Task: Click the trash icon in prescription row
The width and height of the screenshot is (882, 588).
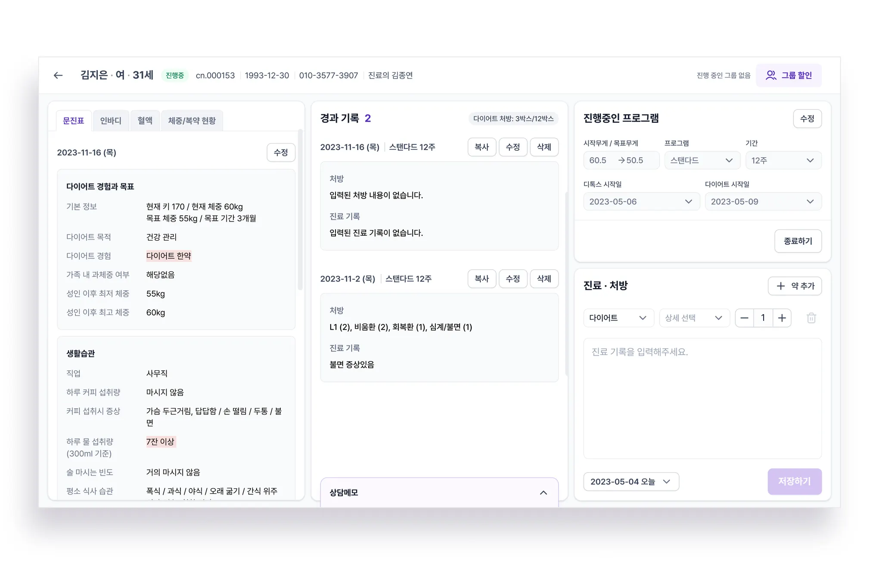Action: (x=811, y=318)
